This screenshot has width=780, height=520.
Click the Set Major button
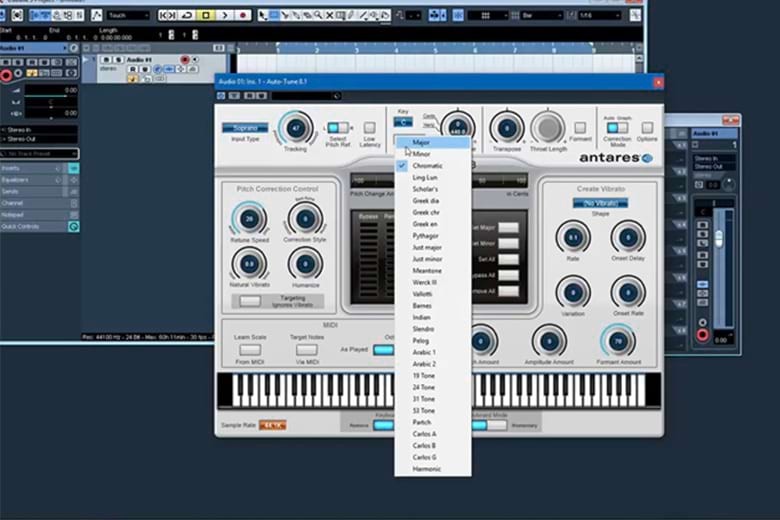point(508,227)
